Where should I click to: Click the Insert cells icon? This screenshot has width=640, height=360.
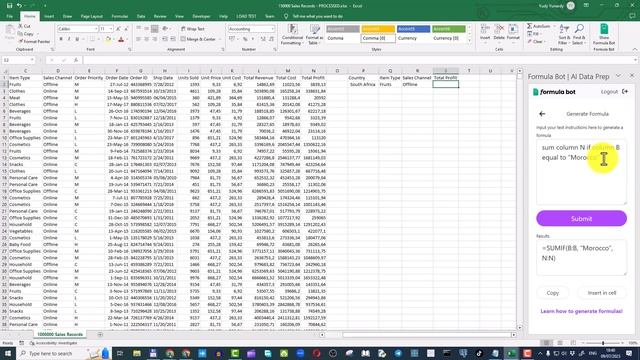(485, 32)
